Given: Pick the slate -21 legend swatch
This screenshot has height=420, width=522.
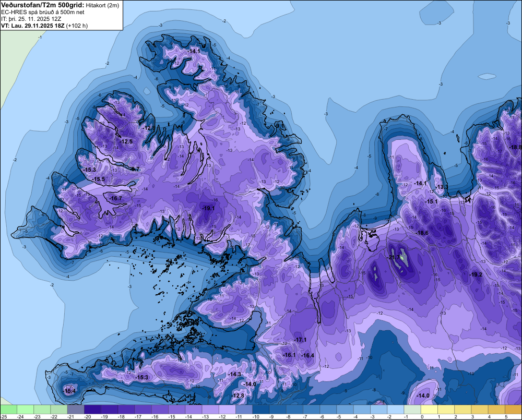Looking at the screenshot, I should (76, 410).
